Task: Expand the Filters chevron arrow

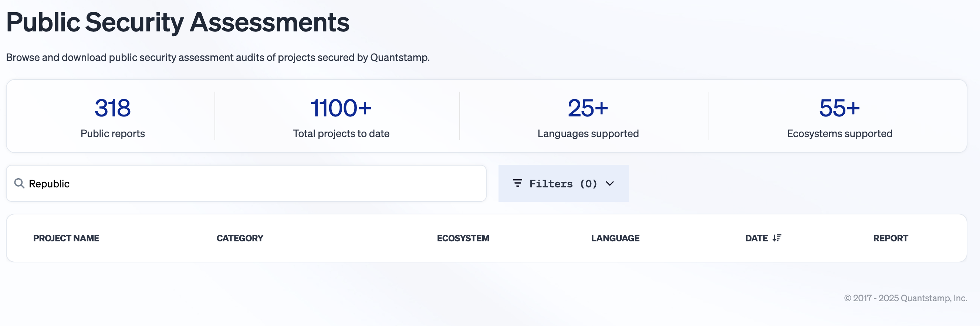Action: pos(610,184)
